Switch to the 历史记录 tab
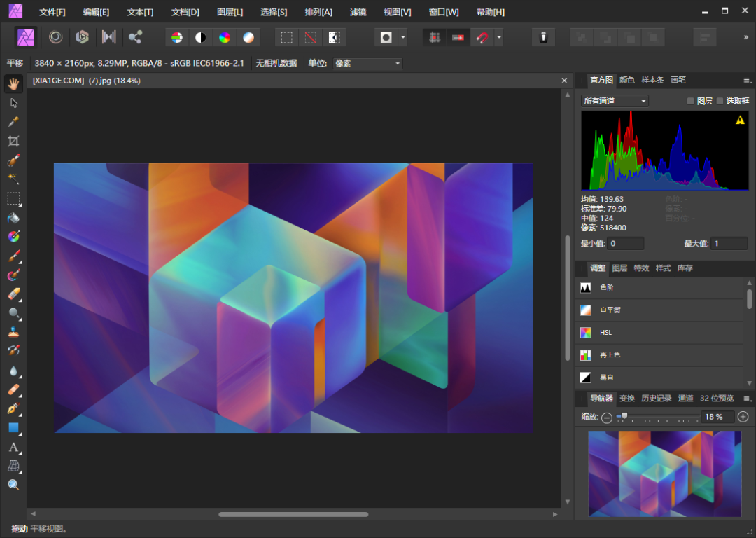Viewport: 756px width, 538px height. click(655, 397)
